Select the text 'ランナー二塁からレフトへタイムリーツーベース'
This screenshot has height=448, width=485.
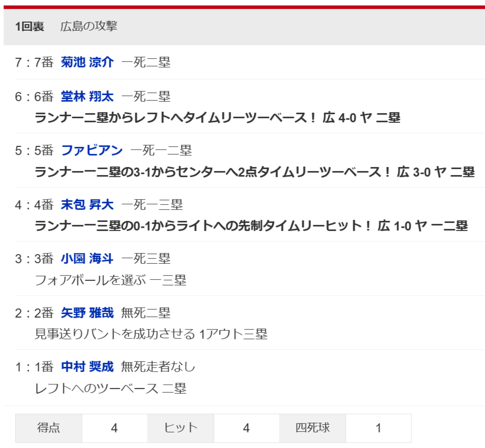tap(171, 118)
